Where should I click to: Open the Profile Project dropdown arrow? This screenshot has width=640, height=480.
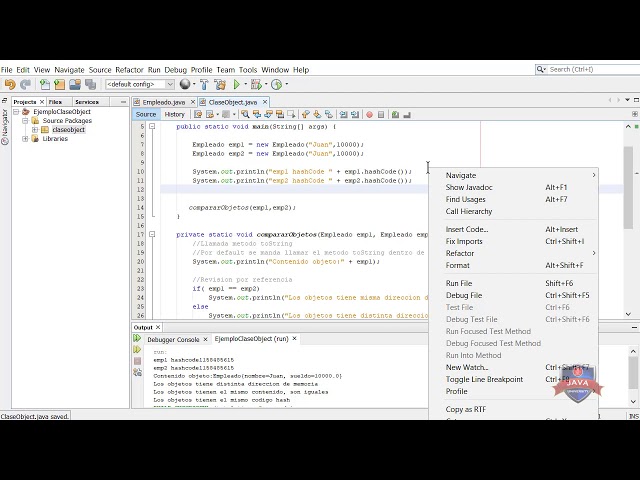(x=287, y=84)
